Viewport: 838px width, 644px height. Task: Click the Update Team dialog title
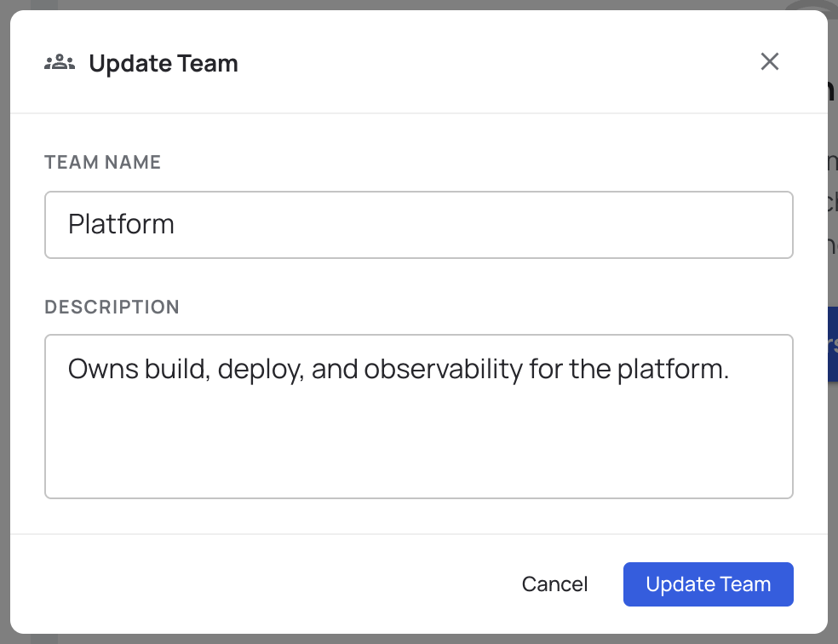coord(163,63)
